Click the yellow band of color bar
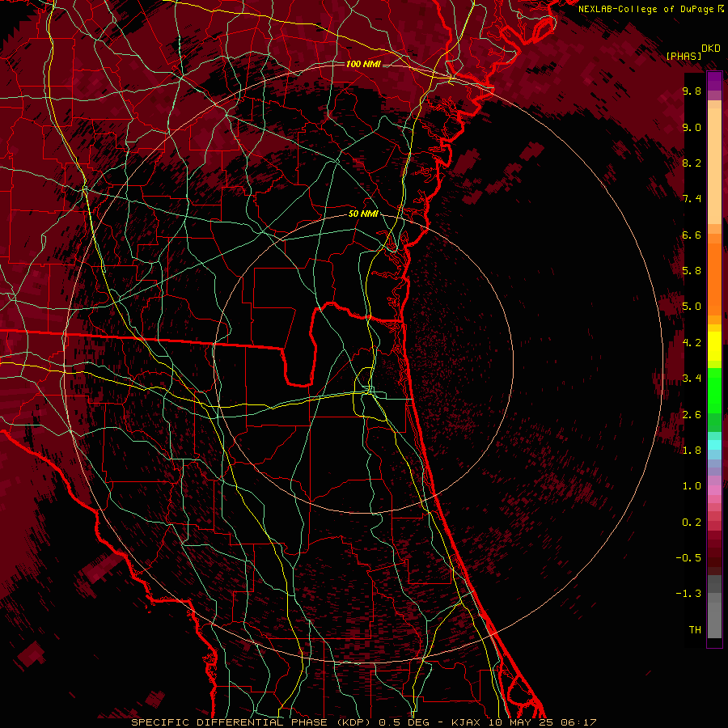This screenshot has width=728, height=728. click(x=714, y=346)
